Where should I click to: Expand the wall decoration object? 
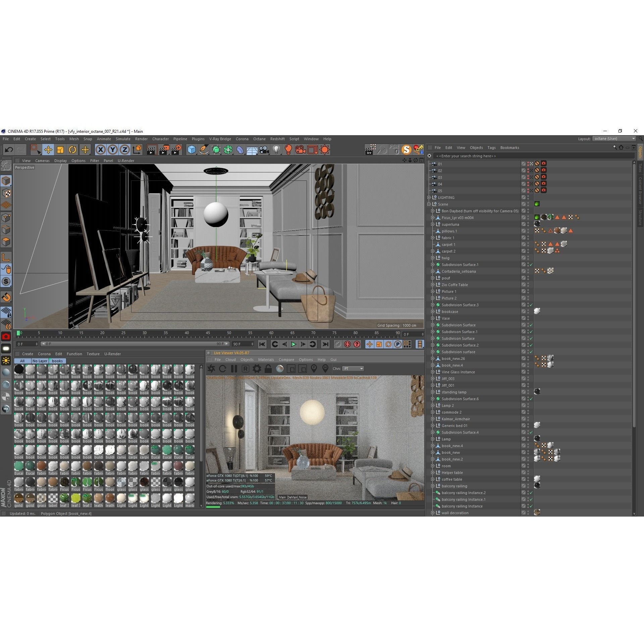click(x=433, y=513)
